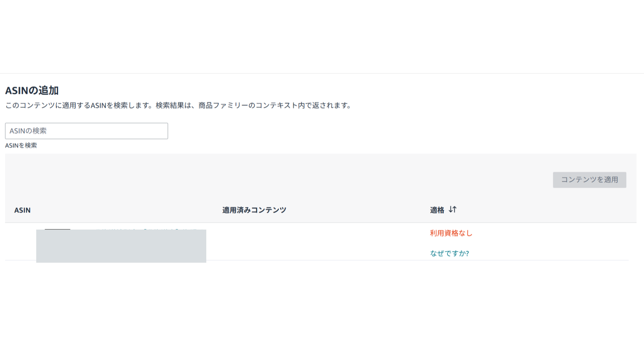Click the ASINの検索 search field
Screen dimensions: 644x362
coord(87,131)
